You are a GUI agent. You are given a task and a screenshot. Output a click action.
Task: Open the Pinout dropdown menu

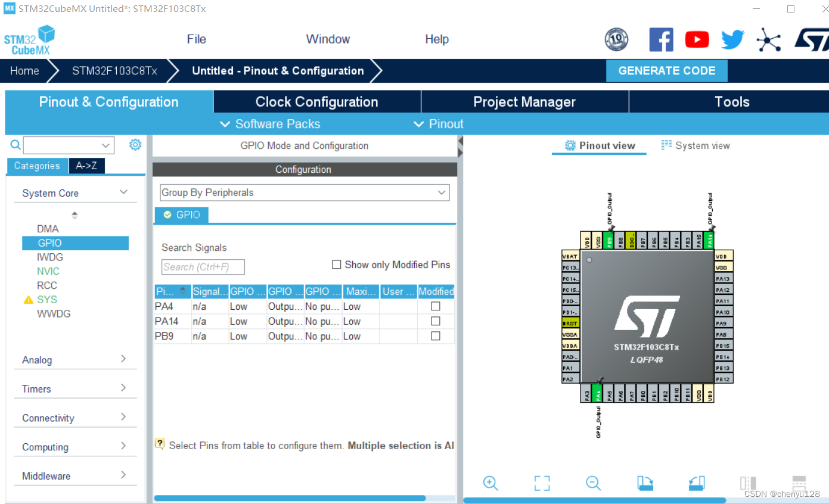coord(438,124)
